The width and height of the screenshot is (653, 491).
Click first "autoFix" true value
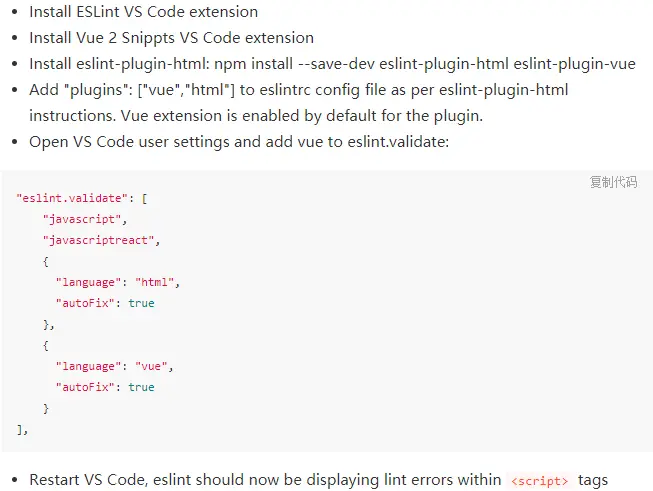click(x=141, y=303)
